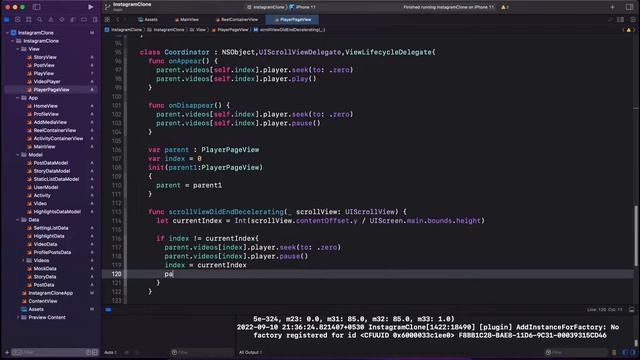Click line number 120 in gutter

click(x=116, y=274)
